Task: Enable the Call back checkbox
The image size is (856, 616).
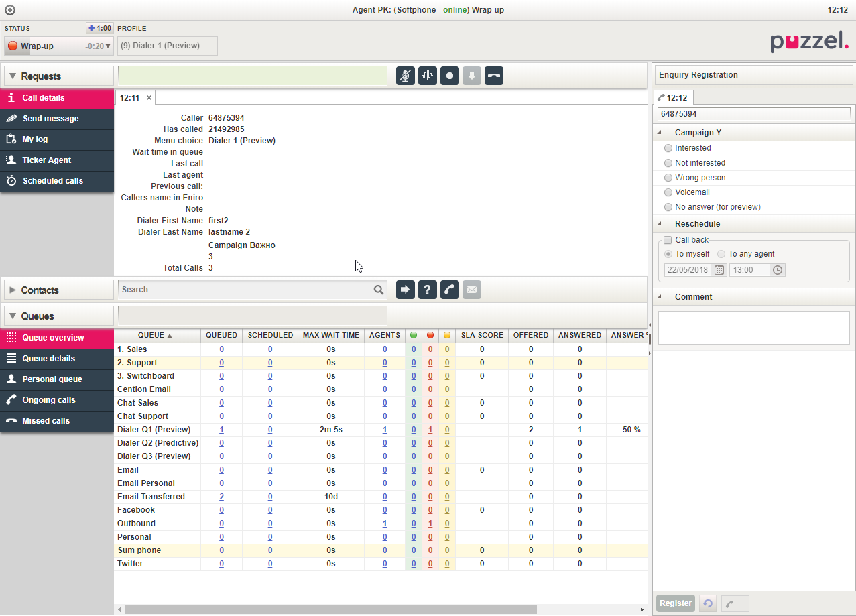Action: click(x=668, y=240)
